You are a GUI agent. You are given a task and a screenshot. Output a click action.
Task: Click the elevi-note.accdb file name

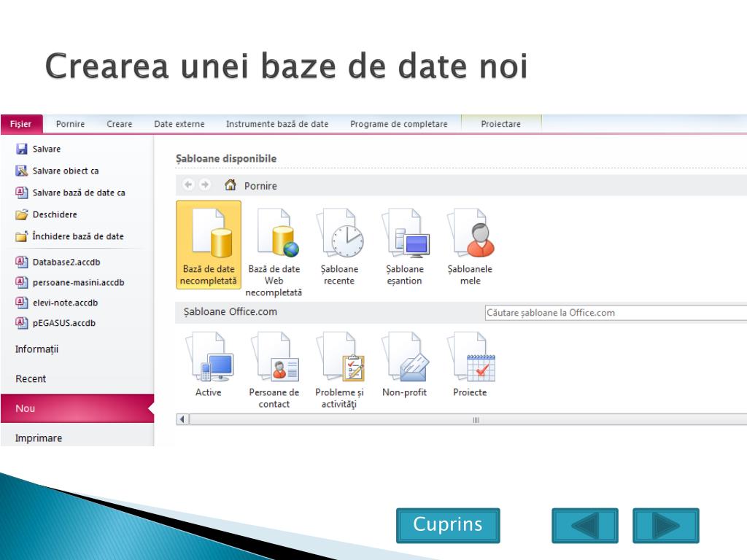(x=65, y=303)
